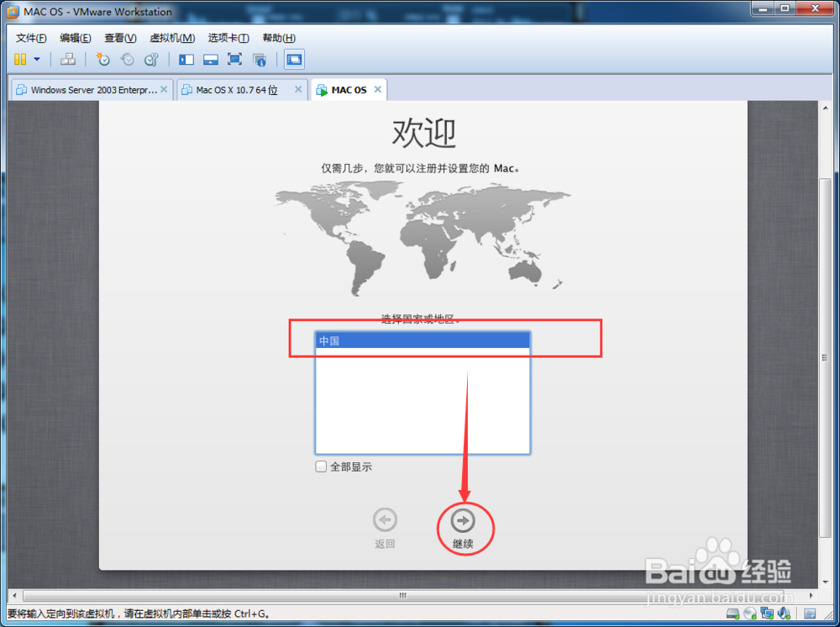Click the Unity mode toolbar icon
The height and width of the screenshot is (627, 840).
pyautogui.click(x=260, y=60)
